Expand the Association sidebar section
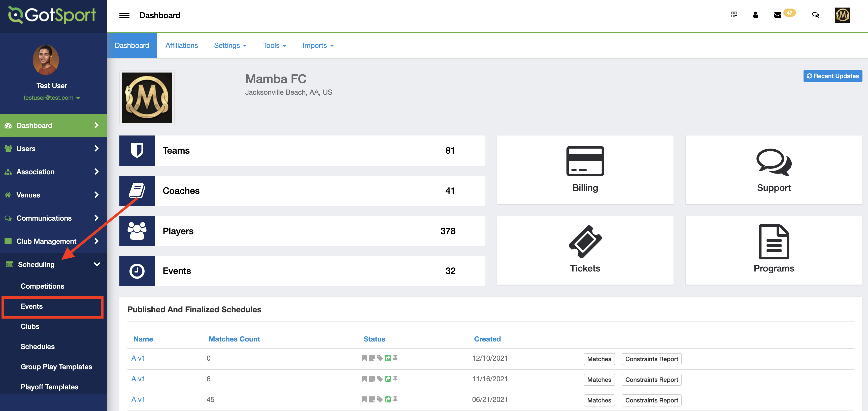This screenshot has height=411, width=868. (54, 172)
